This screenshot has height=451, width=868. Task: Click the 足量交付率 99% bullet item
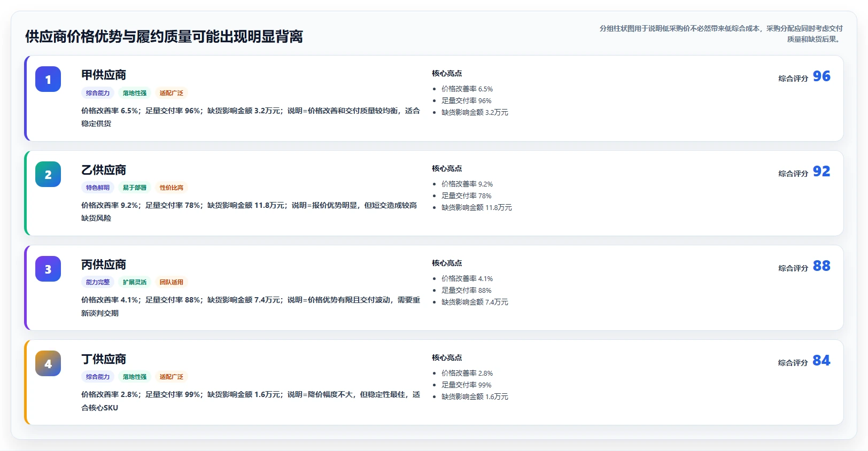pos(466,385)
